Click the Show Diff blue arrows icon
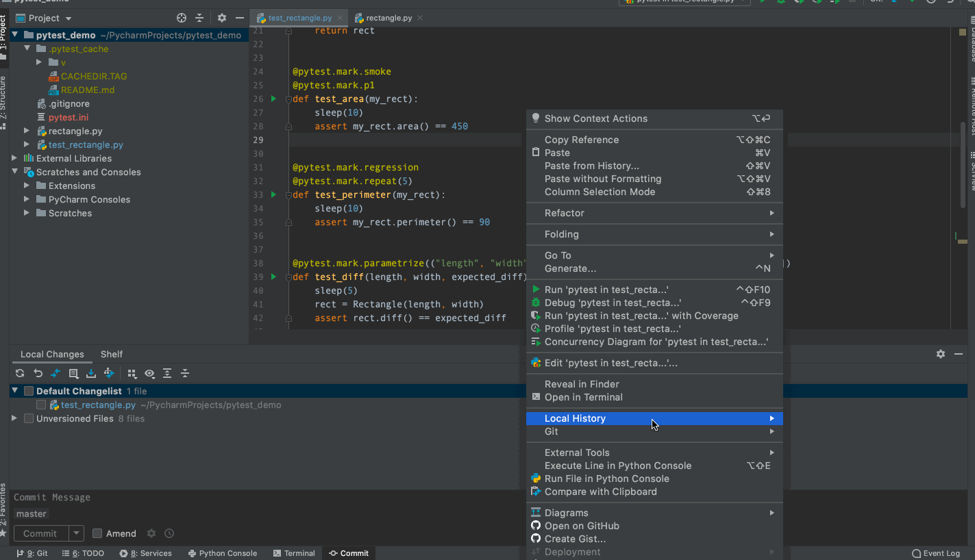The width and height of the screenshot is (975, 560). click(x=55, y=373)
